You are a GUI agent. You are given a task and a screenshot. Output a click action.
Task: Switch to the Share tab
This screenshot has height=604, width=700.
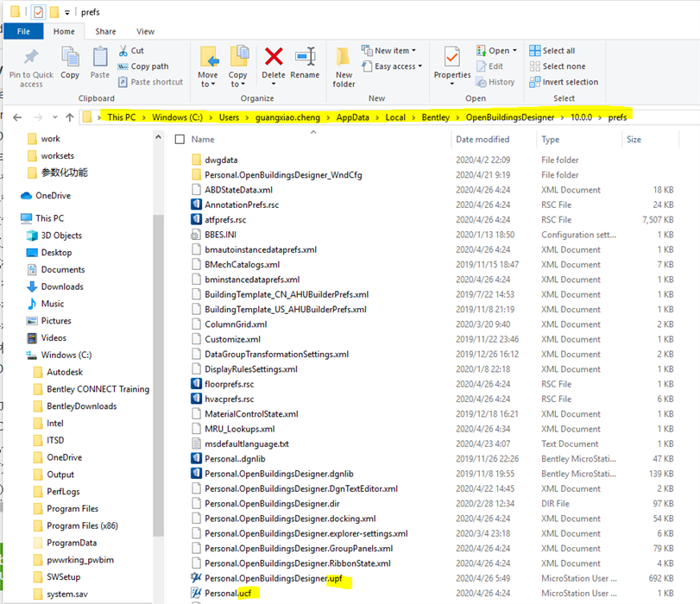pos(105,31)
